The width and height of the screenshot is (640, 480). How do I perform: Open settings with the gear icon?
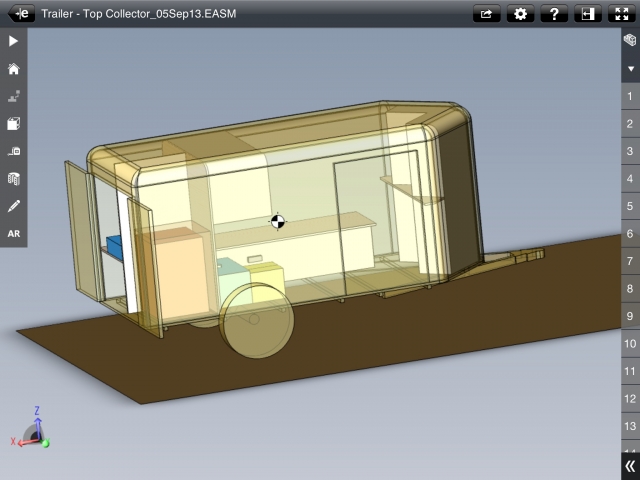(x=520, y=14)
